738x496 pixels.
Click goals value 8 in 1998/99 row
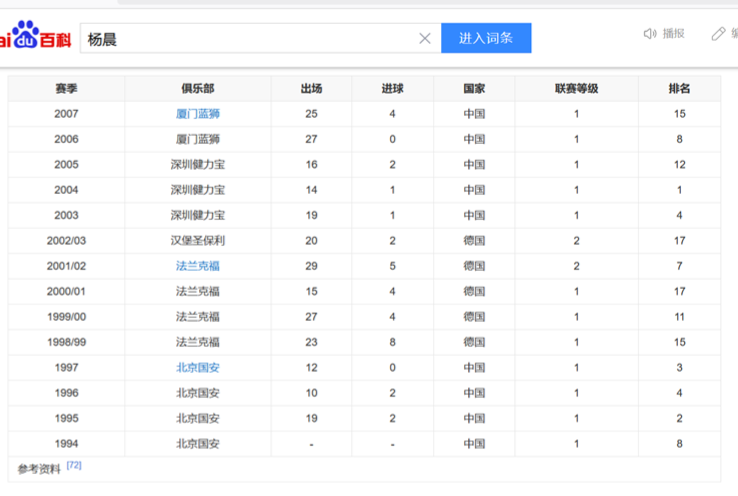click(x=393, y=343)
